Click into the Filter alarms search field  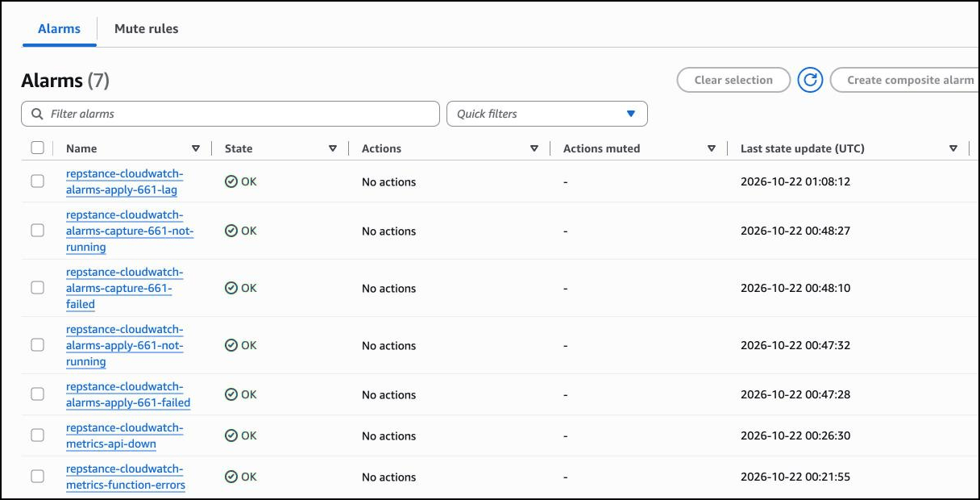(x=230, y=114)
